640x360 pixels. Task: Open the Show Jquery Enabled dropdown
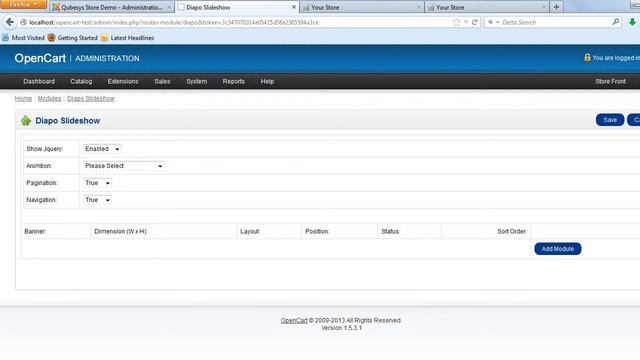(102, 149)
